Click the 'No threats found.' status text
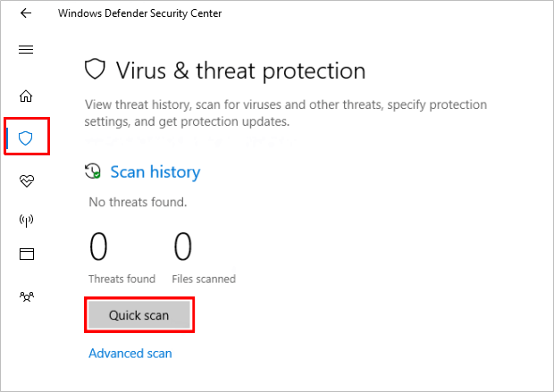Screen dimensions: 554x392 click(x=138, y=202)
